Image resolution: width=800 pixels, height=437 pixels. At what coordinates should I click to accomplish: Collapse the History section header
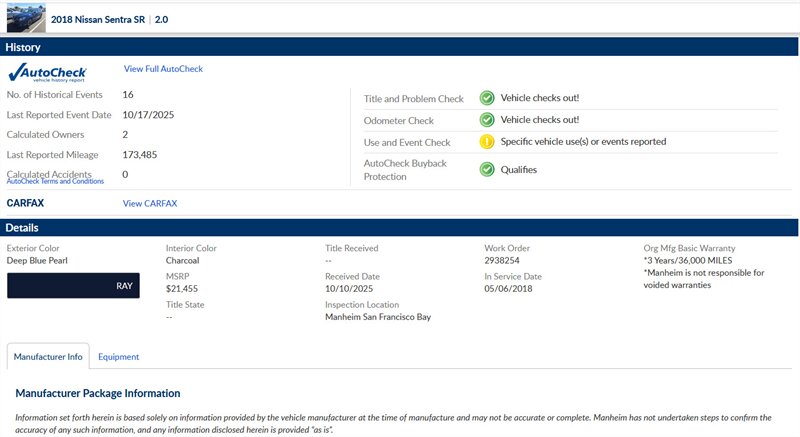click(400, 47)
